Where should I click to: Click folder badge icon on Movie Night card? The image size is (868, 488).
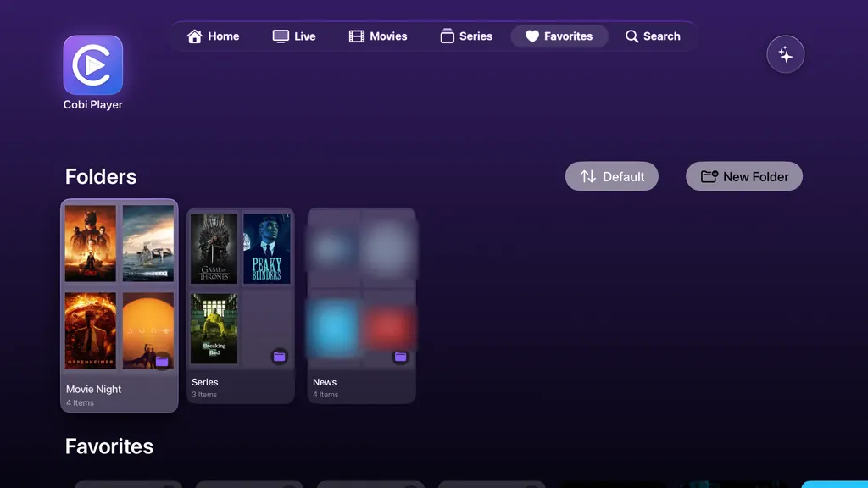click(x=162, y=361)
